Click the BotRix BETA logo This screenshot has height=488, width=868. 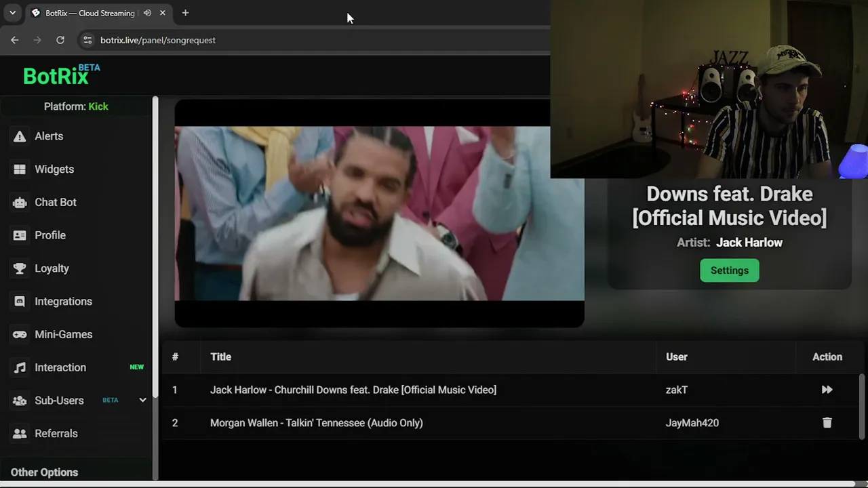(61, 75)
